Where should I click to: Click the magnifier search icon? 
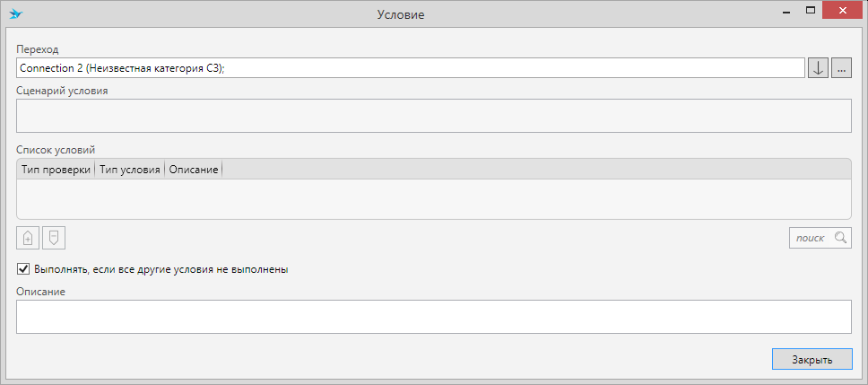coord(840,238)
